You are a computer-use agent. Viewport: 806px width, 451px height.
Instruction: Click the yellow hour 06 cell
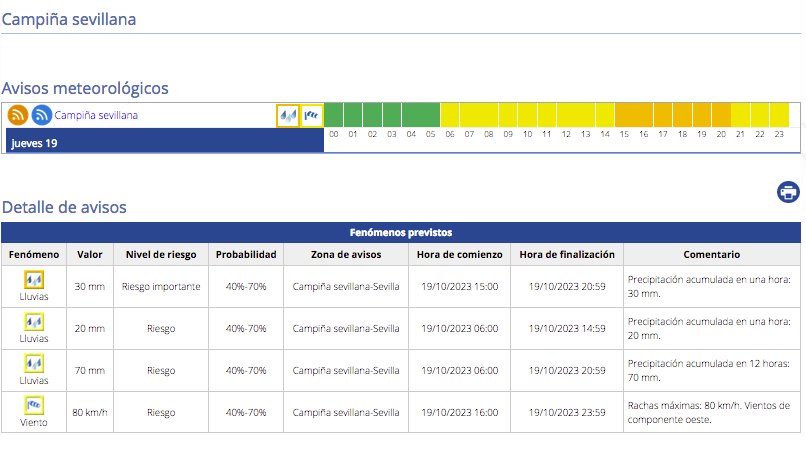[x=450, y=114]
